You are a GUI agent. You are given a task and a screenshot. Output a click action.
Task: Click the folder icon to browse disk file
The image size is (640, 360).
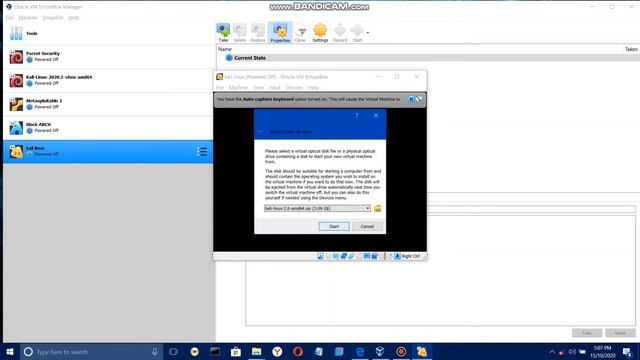point(378,209)
